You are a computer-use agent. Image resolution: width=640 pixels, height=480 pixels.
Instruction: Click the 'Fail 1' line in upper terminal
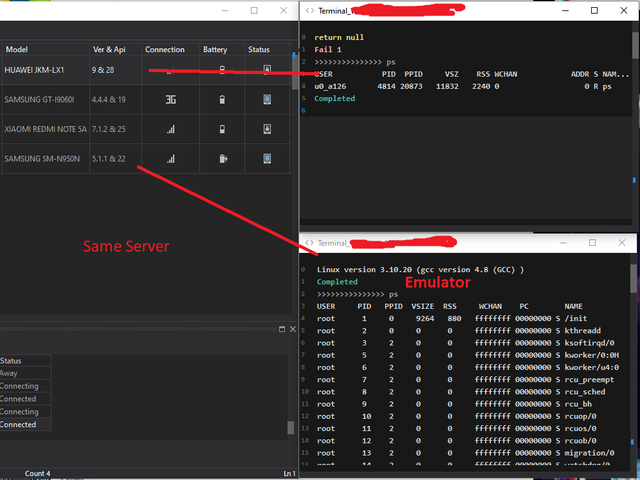[x=327, y=50]
